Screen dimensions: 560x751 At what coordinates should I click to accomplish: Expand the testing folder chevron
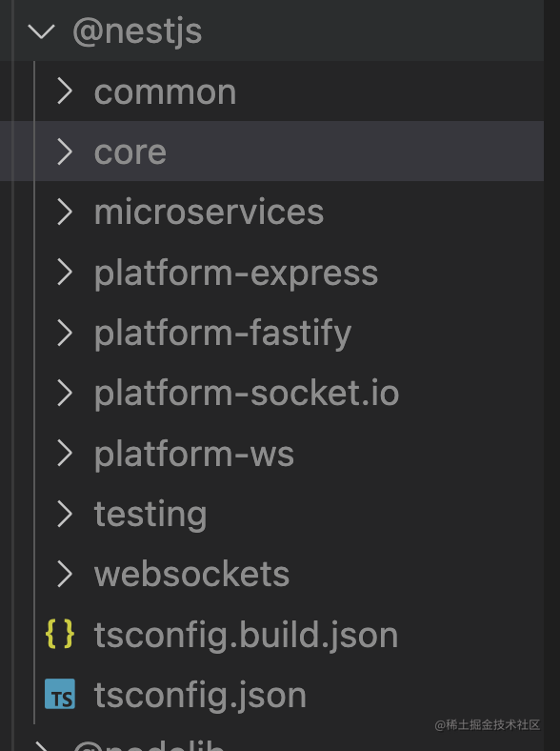[x=65, y=514]
